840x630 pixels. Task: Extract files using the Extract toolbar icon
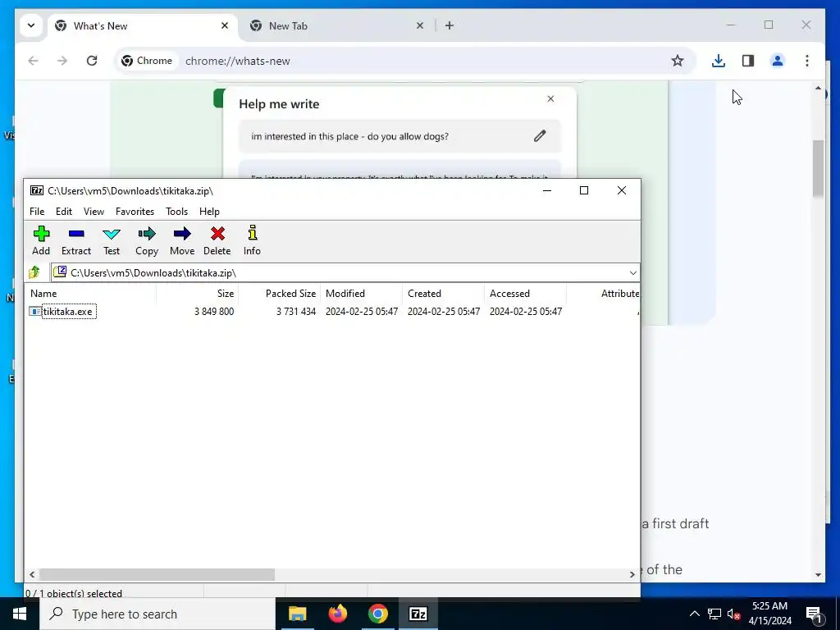(76, 240)
